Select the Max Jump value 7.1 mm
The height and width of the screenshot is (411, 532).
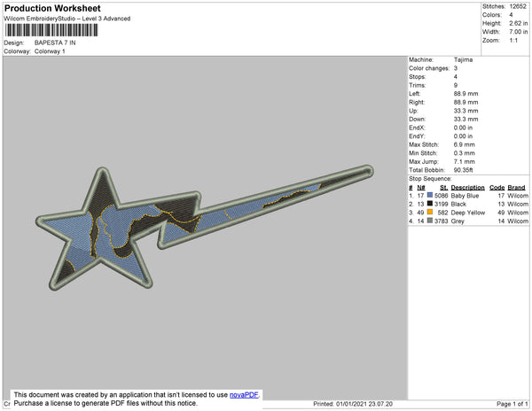click(464, 161)
